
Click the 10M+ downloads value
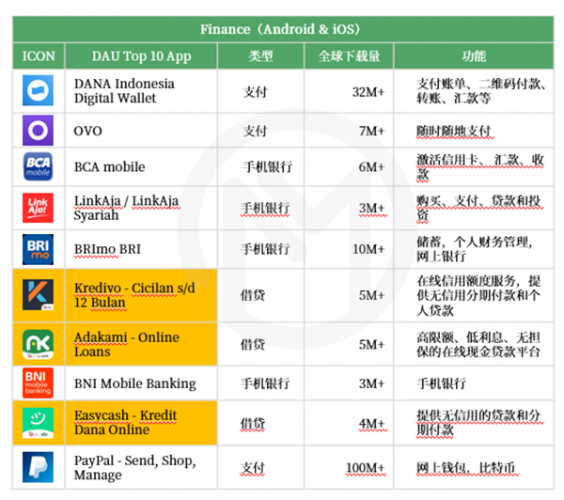tap(369, 249)
